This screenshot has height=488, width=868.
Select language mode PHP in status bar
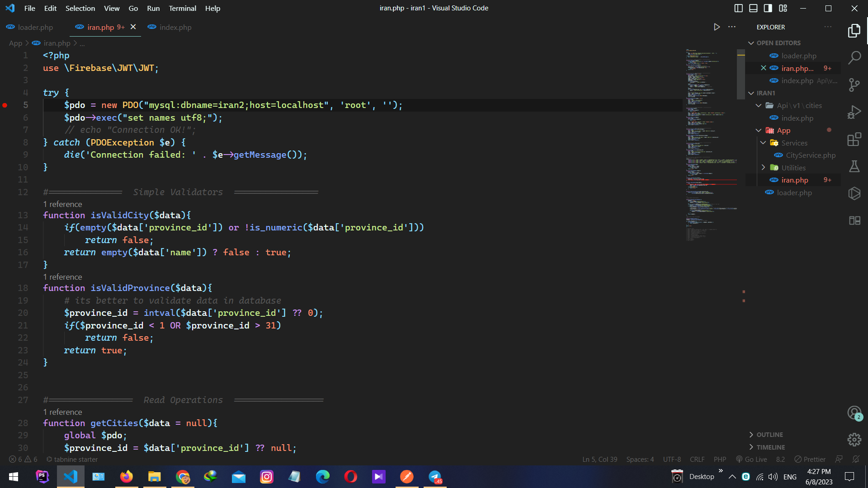(x=720, y=460)
